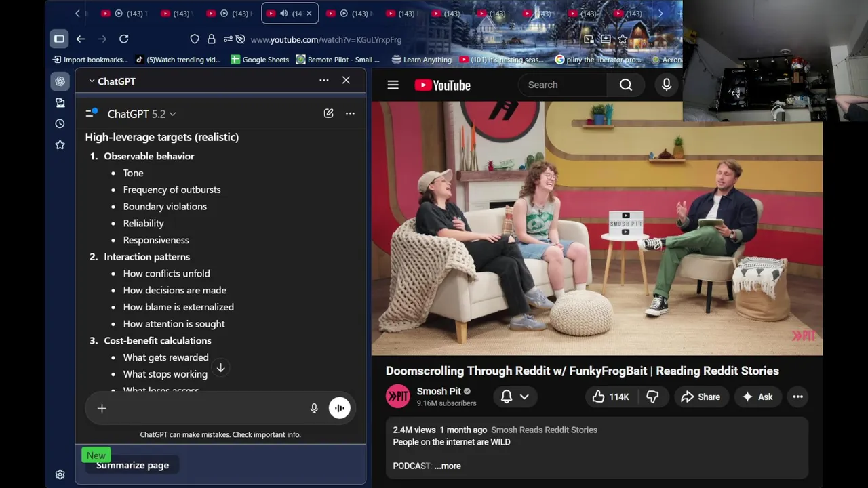This screenshot has width=868, height=488.
Task: Open the ChatGPT panel three-dot menu
Action: 324,81
